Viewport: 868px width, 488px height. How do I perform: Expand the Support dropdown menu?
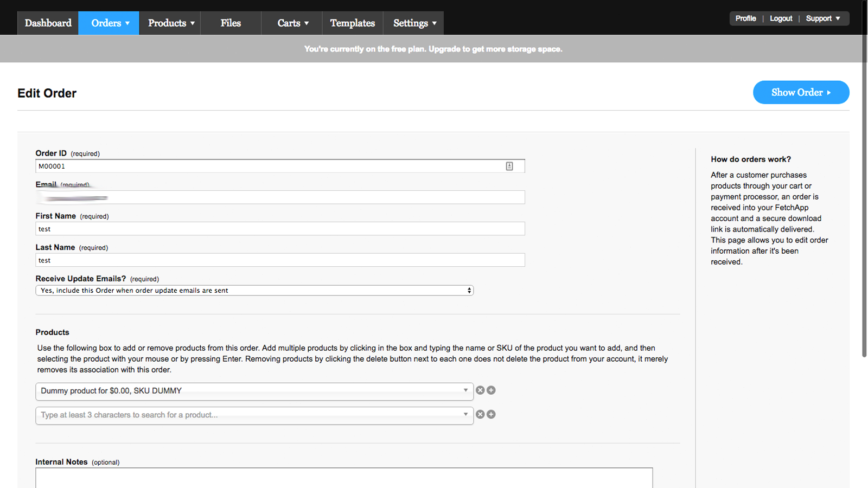(x=822, y=18)
